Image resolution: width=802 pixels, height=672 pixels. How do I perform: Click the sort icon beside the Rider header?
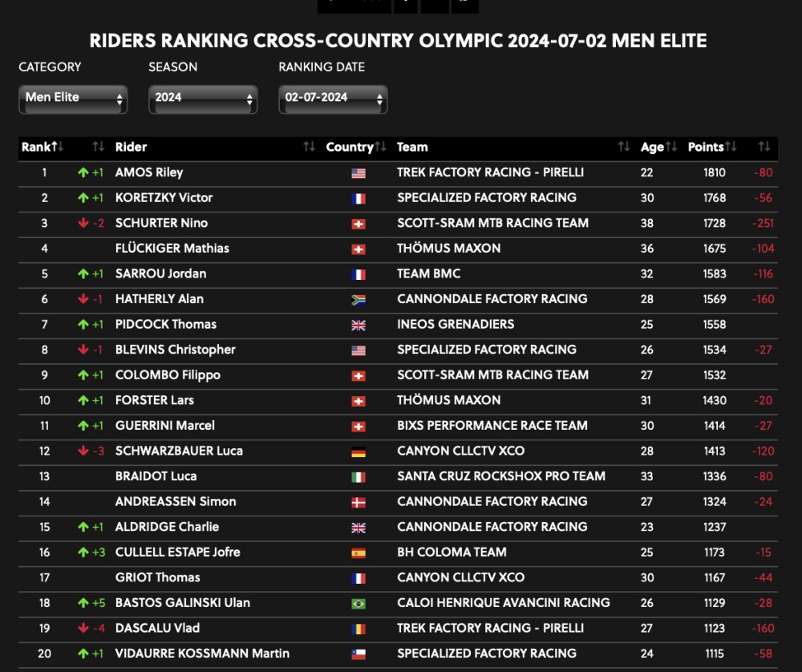click(309, 147)
